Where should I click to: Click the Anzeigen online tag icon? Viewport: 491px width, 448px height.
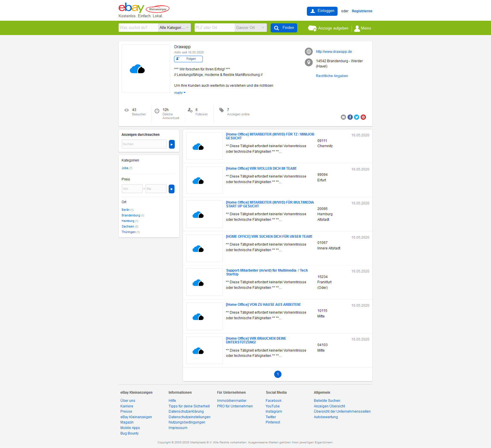[222, 110]
